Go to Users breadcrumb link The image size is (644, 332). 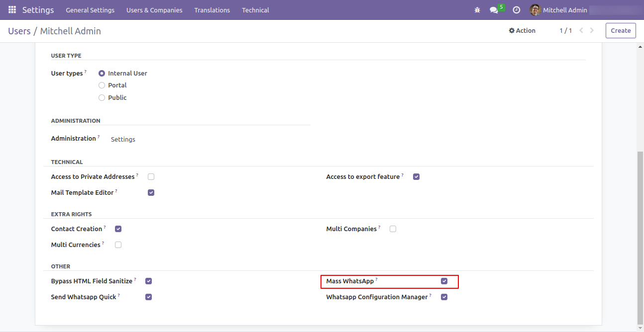[x=19, y=31]
